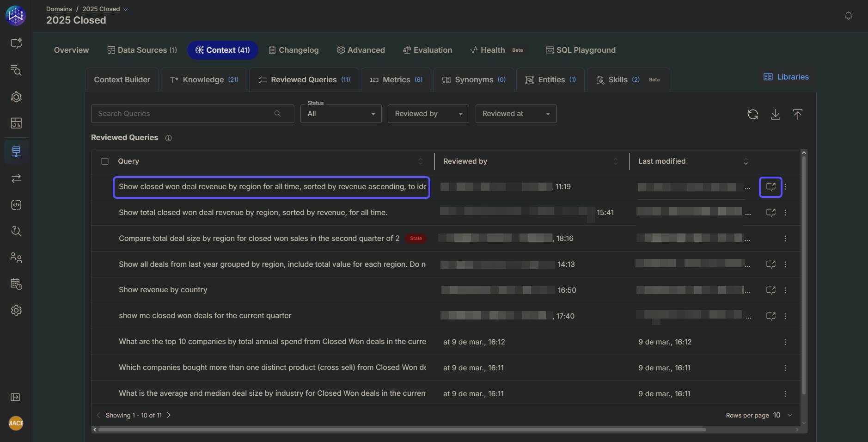This screenshot has width=868, height=442.
Task: Open the SQL Playground tab
Action: [581, 50]
